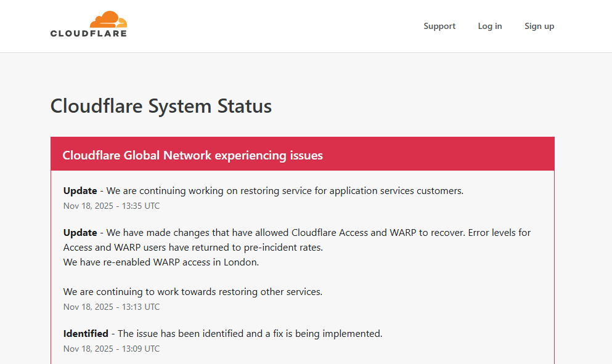Click the bold Identified status label
This screenshot has height=364, width=612.
[86, 334]
